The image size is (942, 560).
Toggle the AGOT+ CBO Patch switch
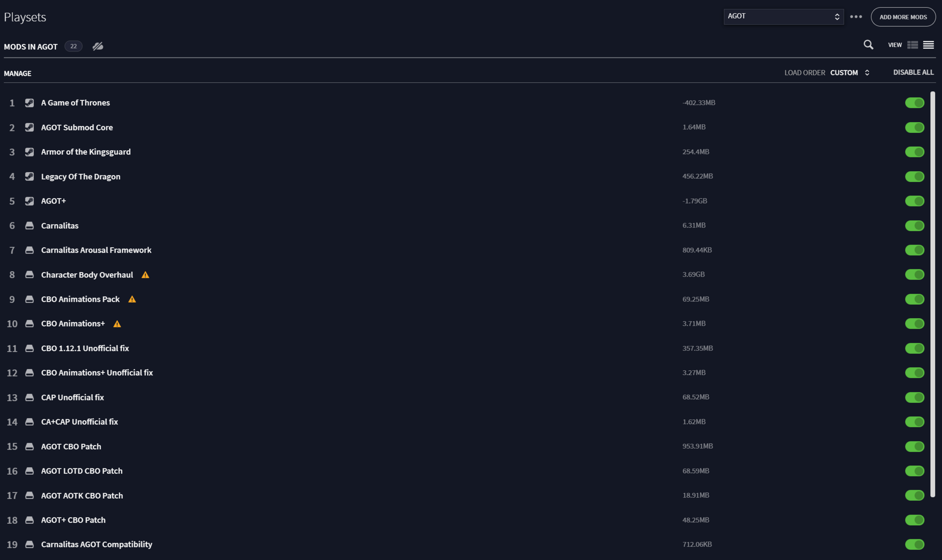pos(915,520)
